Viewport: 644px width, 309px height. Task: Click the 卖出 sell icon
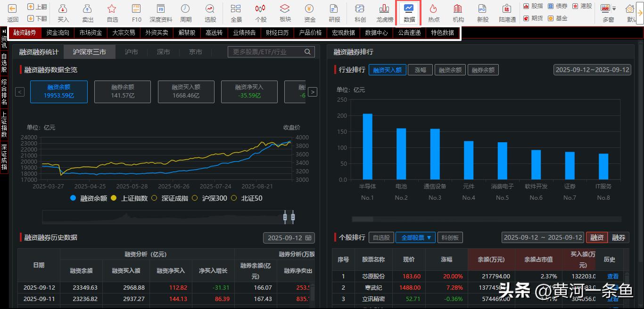tap(88, 12)
